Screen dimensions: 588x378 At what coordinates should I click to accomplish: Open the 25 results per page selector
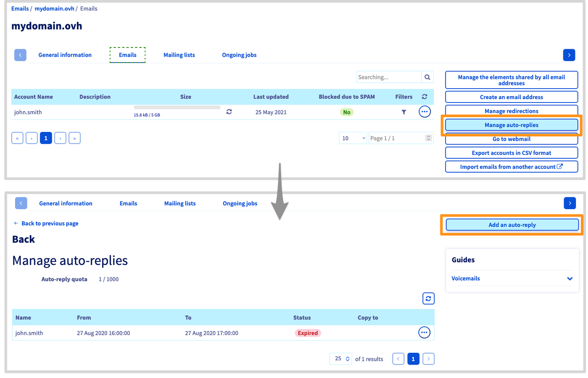coord(341,359)
